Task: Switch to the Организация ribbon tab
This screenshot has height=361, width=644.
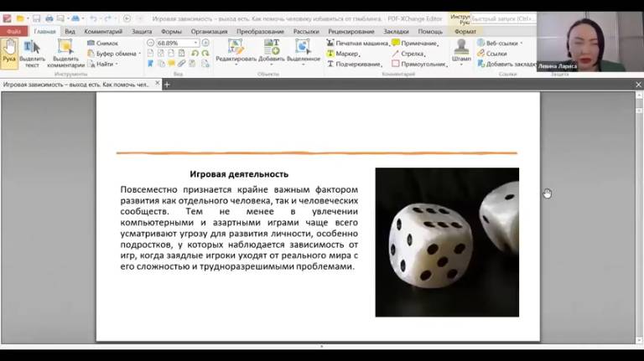Action: 209,31
